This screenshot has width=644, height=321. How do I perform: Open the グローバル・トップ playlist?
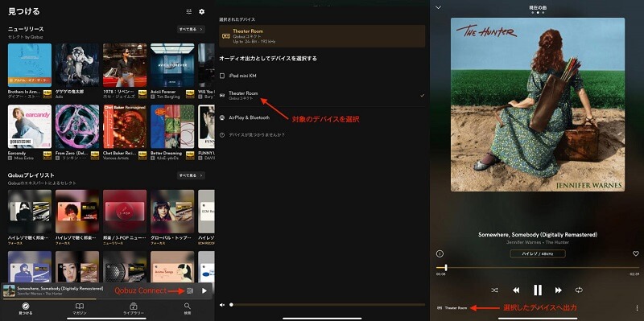[x=172, y=212]
